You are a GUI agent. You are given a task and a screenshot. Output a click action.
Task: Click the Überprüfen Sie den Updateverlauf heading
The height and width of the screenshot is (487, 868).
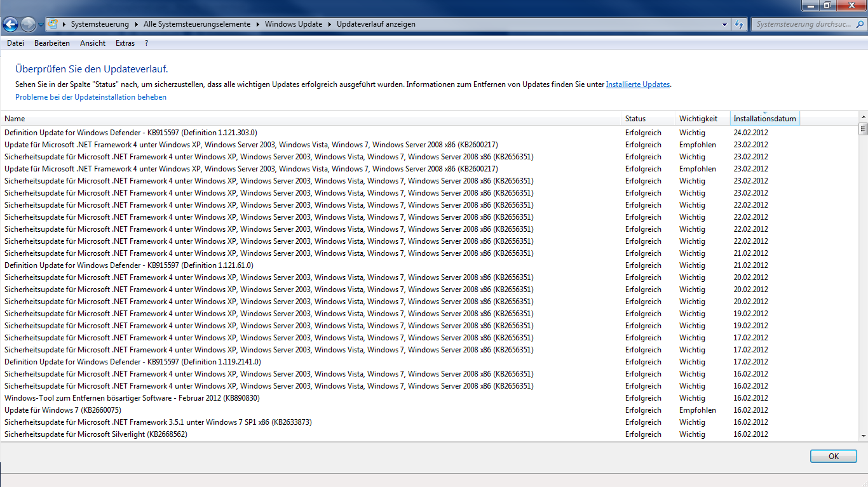point(92,69)
